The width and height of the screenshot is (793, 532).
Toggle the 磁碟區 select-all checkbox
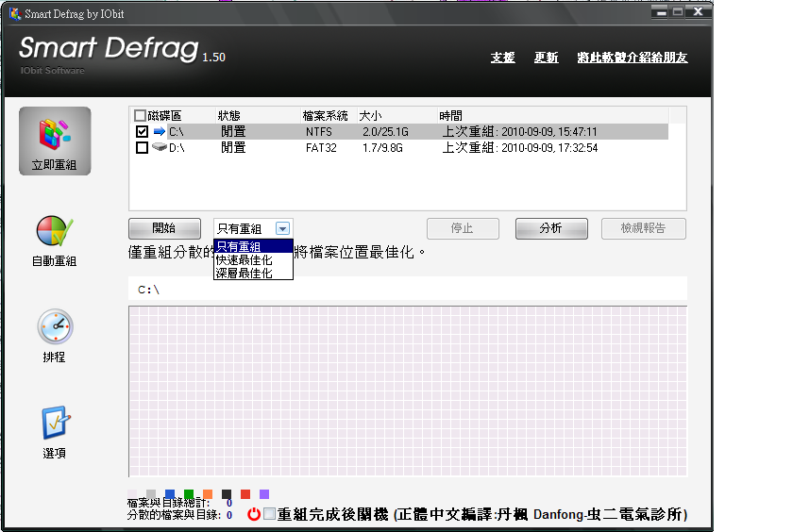pos(140,116)
